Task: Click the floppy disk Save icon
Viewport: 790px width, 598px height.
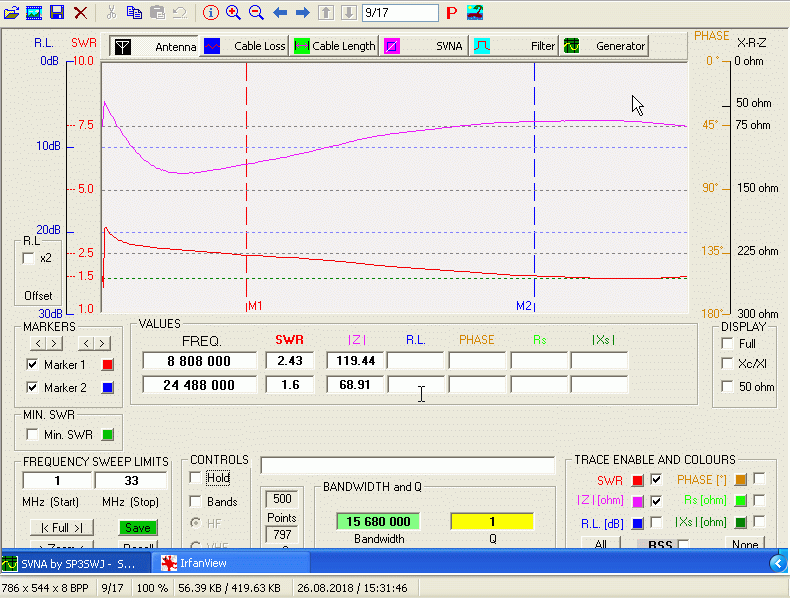Action: (x=57, y=13)
